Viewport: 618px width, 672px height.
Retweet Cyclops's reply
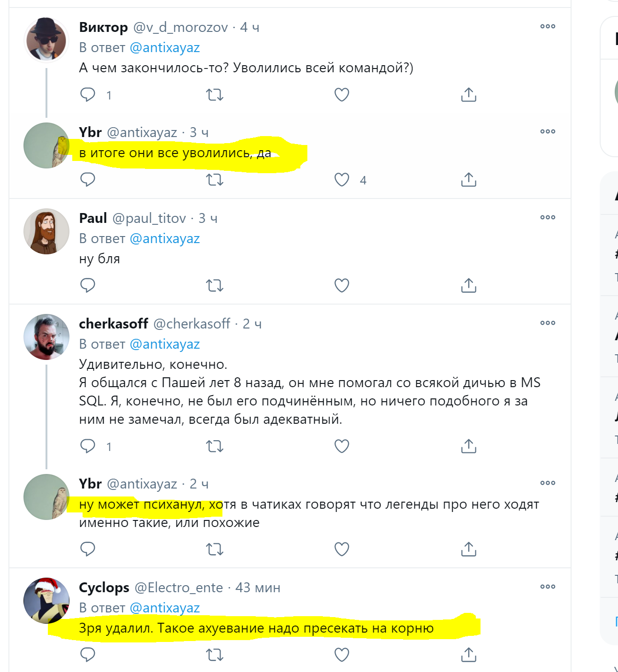coord(214,655)
